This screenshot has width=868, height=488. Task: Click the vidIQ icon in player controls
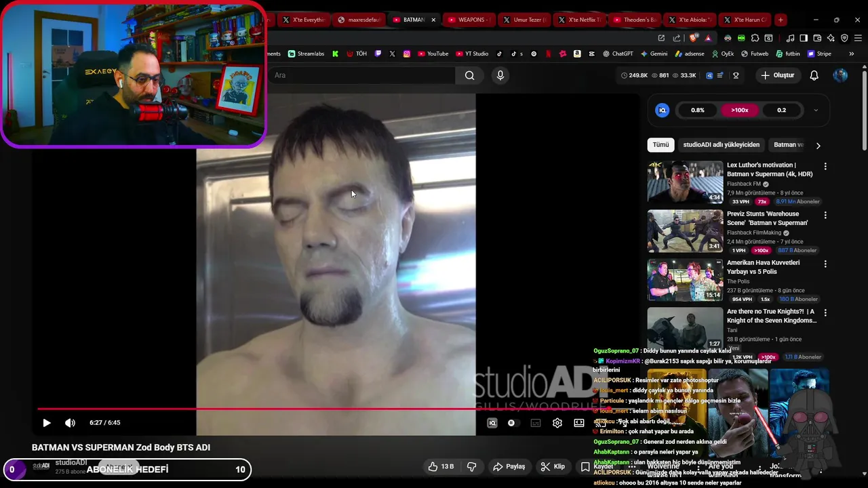click(x=492, y=423)
